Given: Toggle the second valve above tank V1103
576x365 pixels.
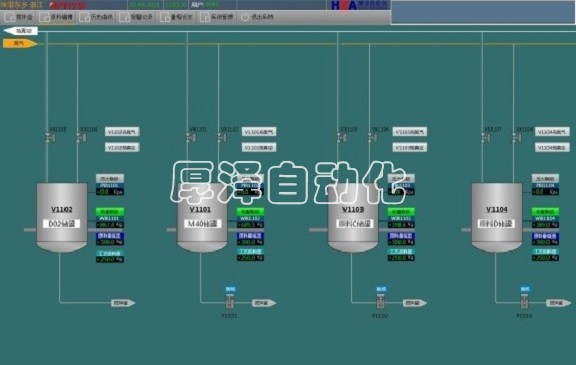Looking at the screenshot, I should tap(370, 138).
